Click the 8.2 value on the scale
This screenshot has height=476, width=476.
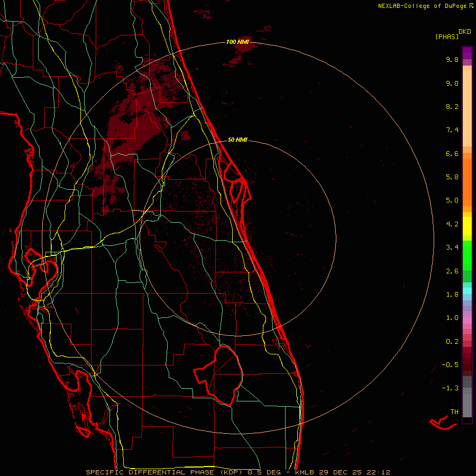click(452, 106)
